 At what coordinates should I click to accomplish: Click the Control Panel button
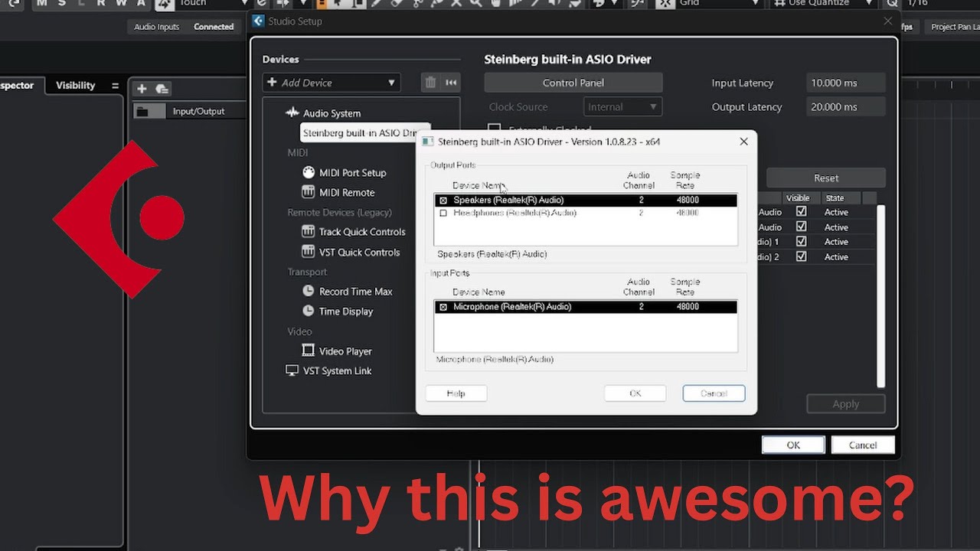(573, 83)
